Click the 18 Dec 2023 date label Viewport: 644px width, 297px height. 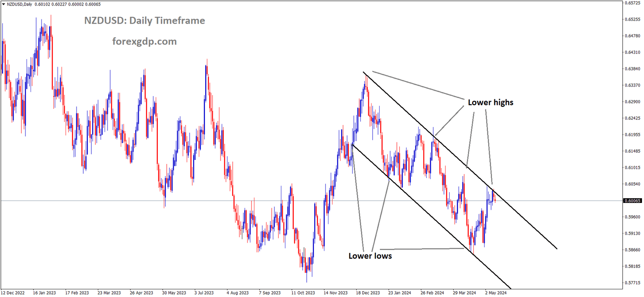pyautogui.click(x=368, y=293)
